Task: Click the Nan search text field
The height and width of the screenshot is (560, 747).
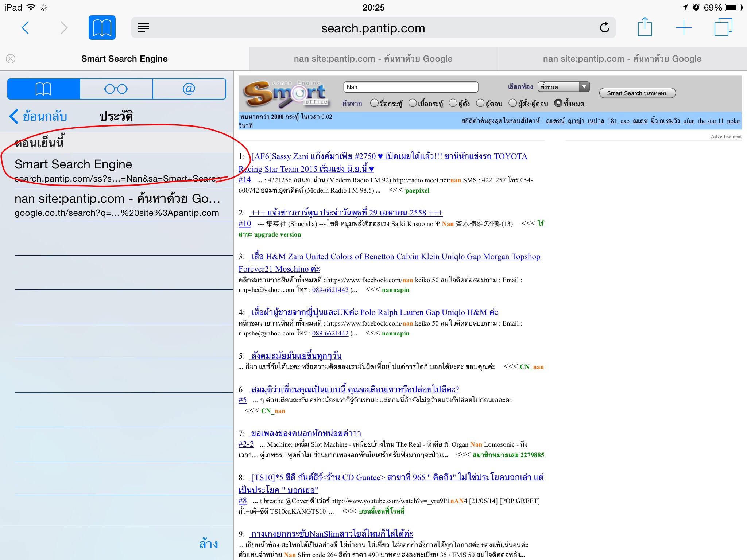Action: pos(411,87)
